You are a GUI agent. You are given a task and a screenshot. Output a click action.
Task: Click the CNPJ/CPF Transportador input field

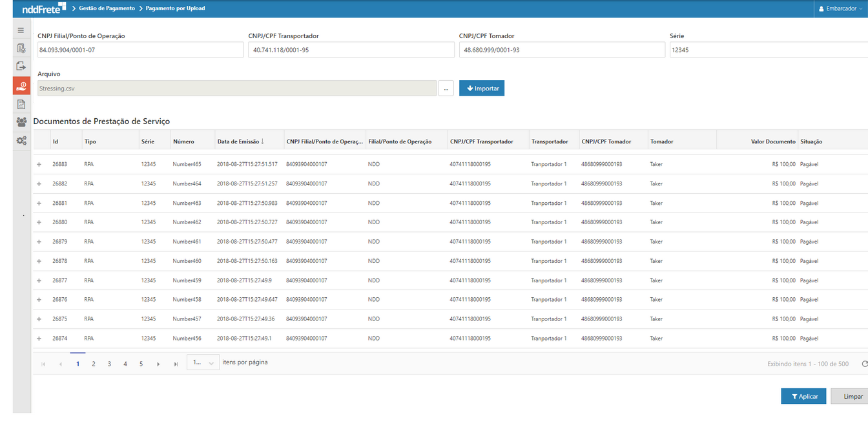click(351, 50)
